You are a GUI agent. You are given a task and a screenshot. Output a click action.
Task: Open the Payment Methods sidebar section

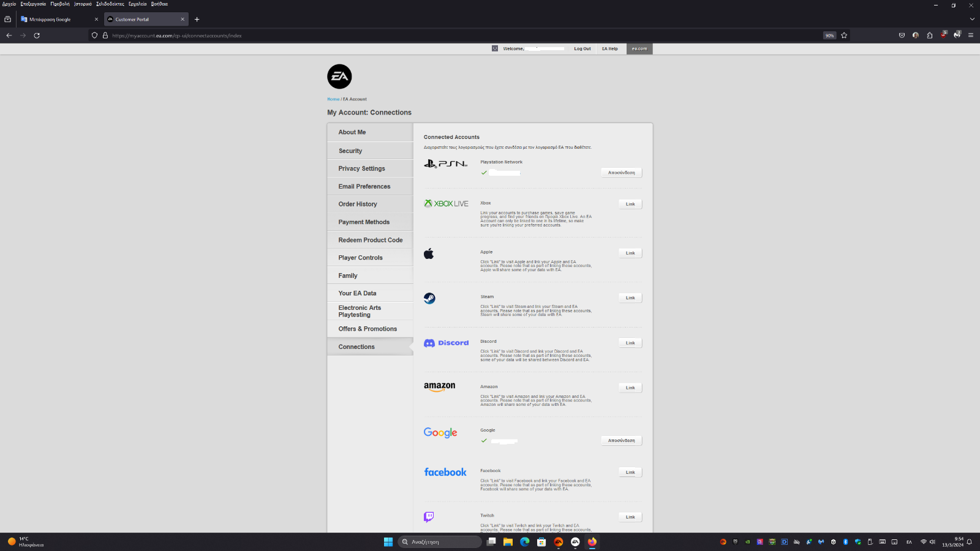click(x=370, y=222)
